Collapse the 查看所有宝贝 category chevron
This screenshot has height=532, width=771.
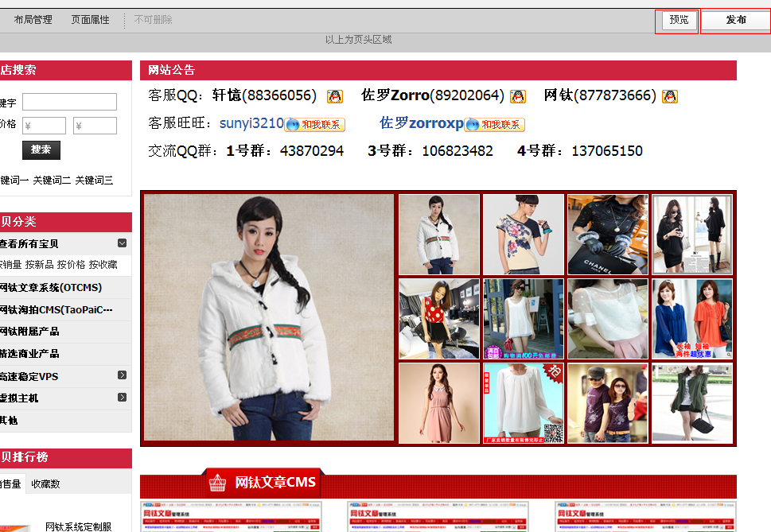pos(122,243)
